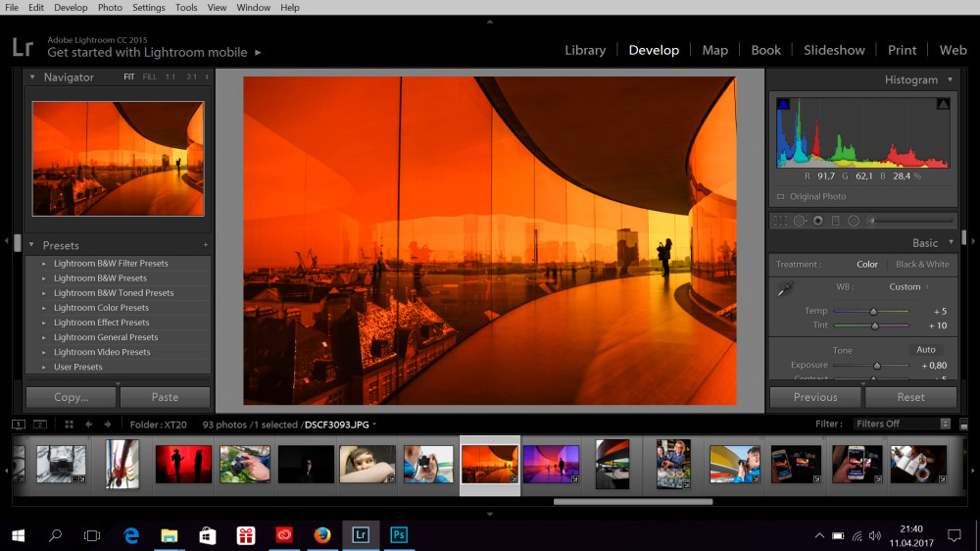Set Navigator zoom to FILL
980x551 pixels.
click(x=149, y=76)
